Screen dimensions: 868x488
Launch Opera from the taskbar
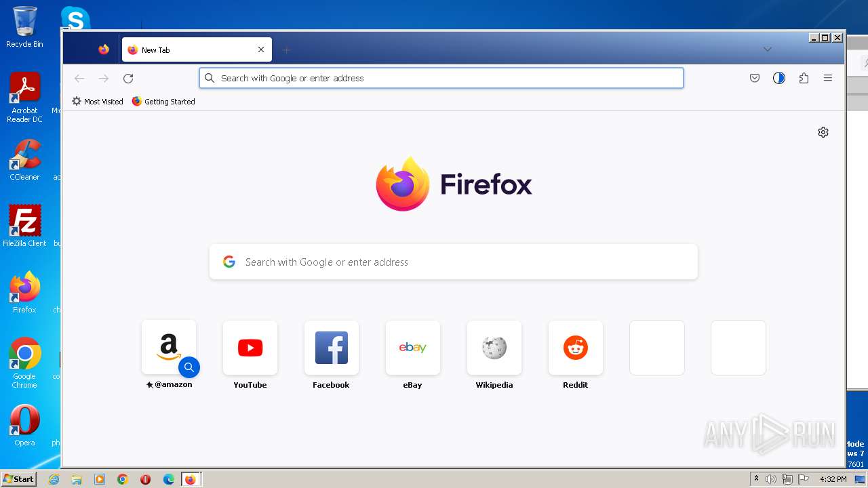(x=145, y=479)
